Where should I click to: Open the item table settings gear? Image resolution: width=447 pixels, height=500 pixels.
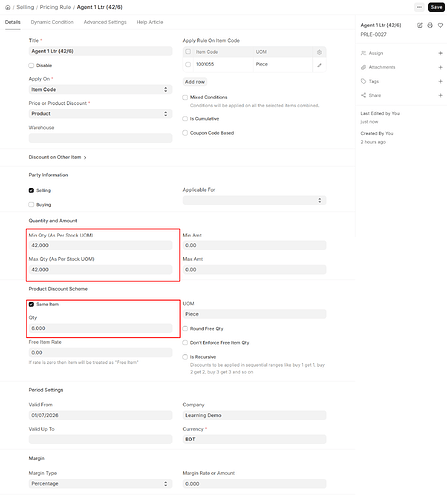(x=319, y=52)
